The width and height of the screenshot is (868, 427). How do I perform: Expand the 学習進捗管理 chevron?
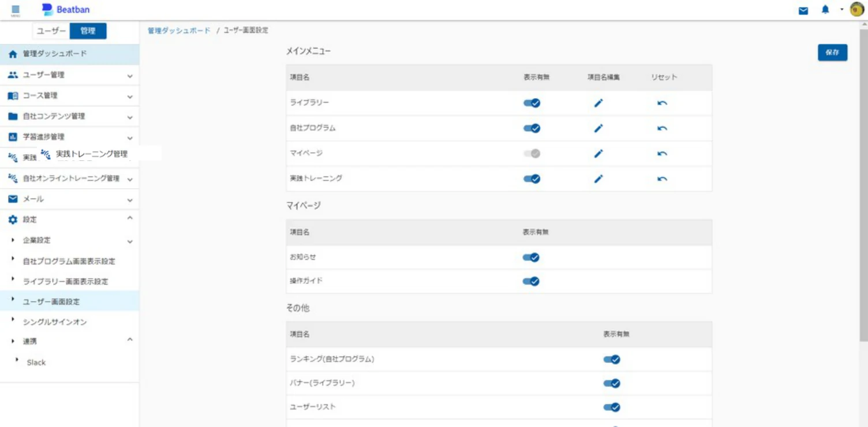pos(130,138)
